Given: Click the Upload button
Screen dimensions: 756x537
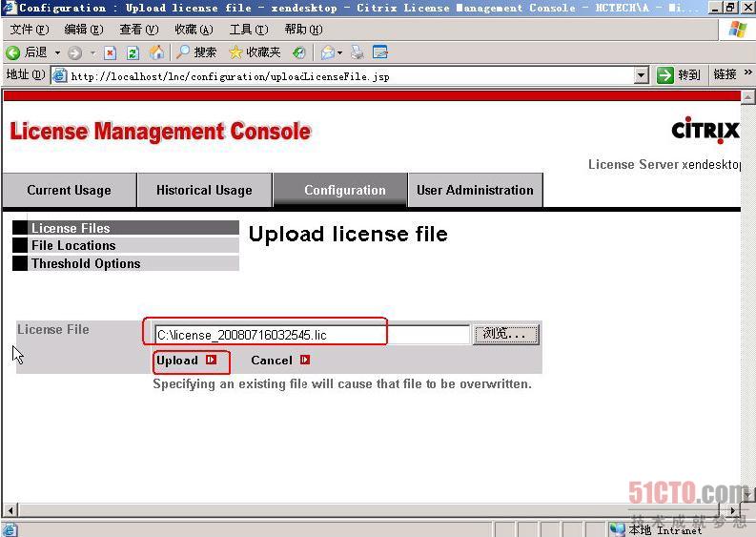Looking at the screenshot, I should pos(187,361).
